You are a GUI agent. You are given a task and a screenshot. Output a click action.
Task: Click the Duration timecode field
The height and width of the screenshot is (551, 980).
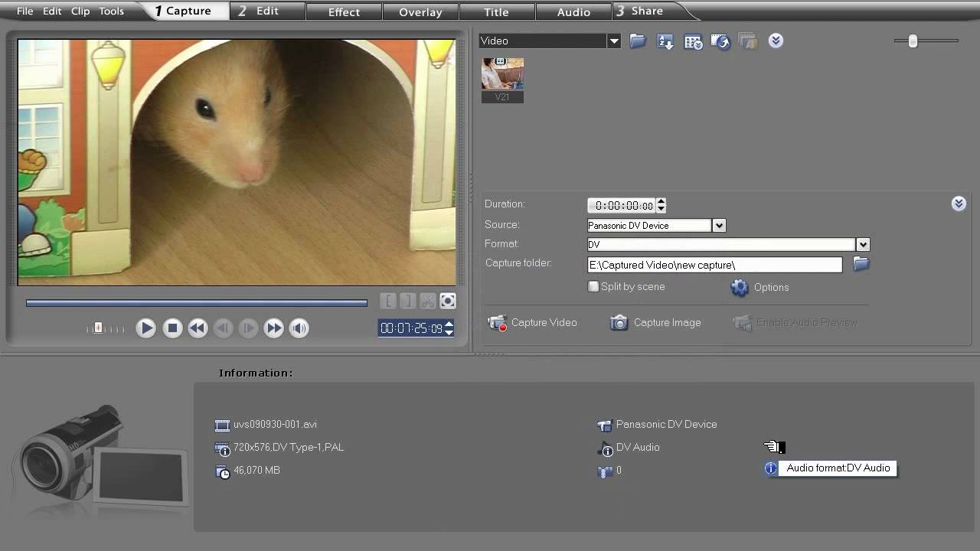[622, 205]
